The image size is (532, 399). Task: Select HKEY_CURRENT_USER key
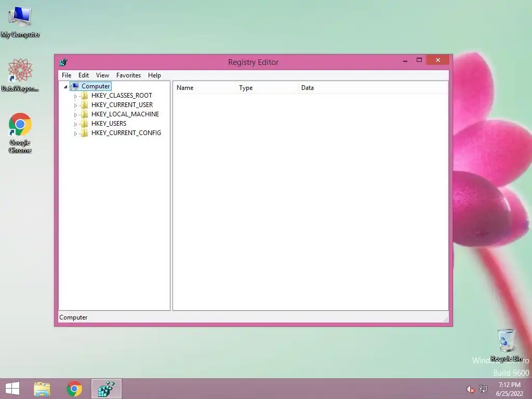click(122, 105)
